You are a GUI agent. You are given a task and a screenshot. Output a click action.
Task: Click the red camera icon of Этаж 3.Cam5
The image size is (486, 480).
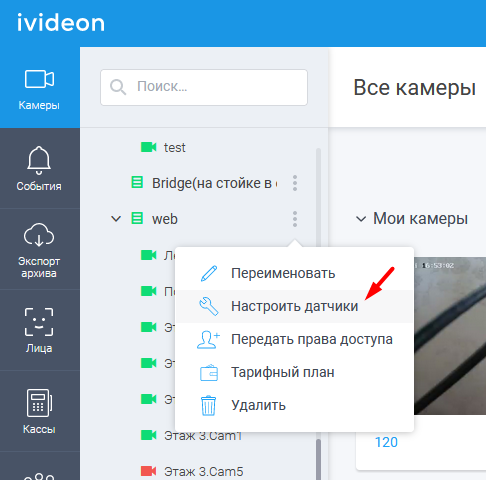tap(148, 471)
